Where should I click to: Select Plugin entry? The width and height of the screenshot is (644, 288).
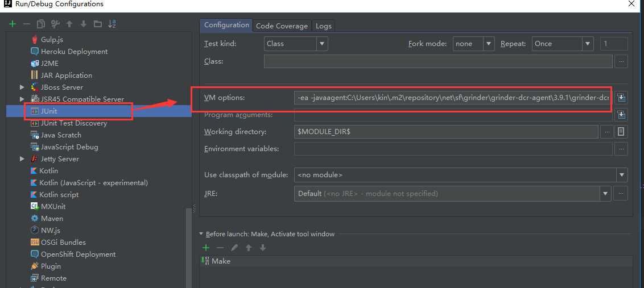pyautogui.click(x=51, y=266)
